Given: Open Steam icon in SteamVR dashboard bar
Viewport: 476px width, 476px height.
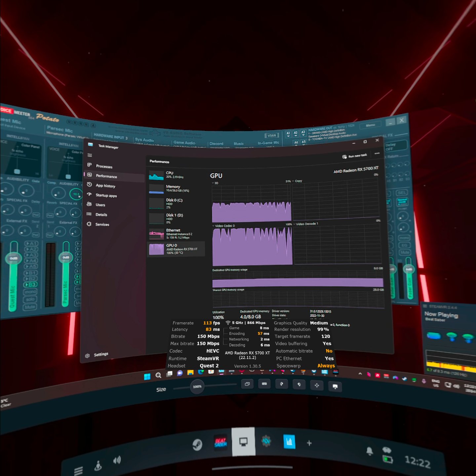Looking at the screenshot, I should tap(197, 445).
